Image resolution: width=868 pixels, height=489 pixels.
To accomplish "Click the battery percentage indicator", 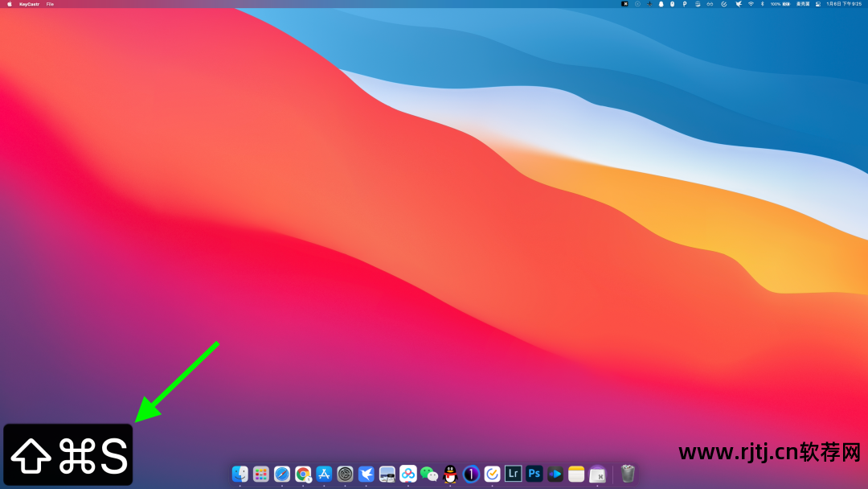I will click(775, 4).
